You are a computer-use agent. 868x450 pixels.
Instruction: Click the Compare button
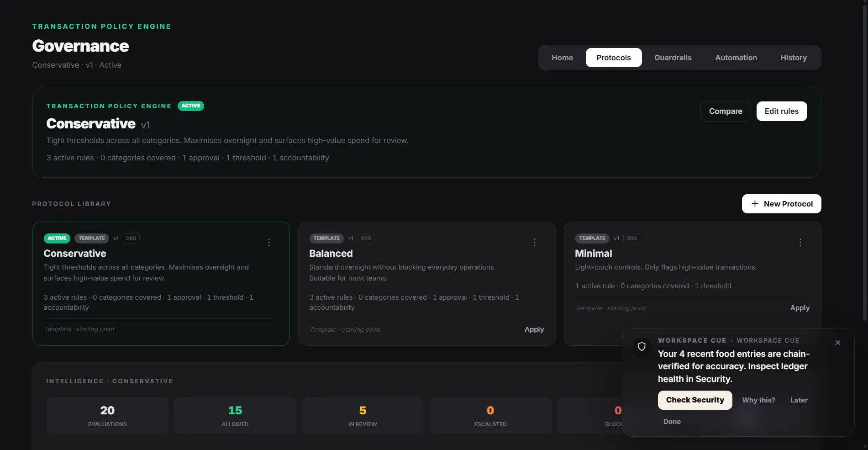pyautogui.click(x=726, y=111)
